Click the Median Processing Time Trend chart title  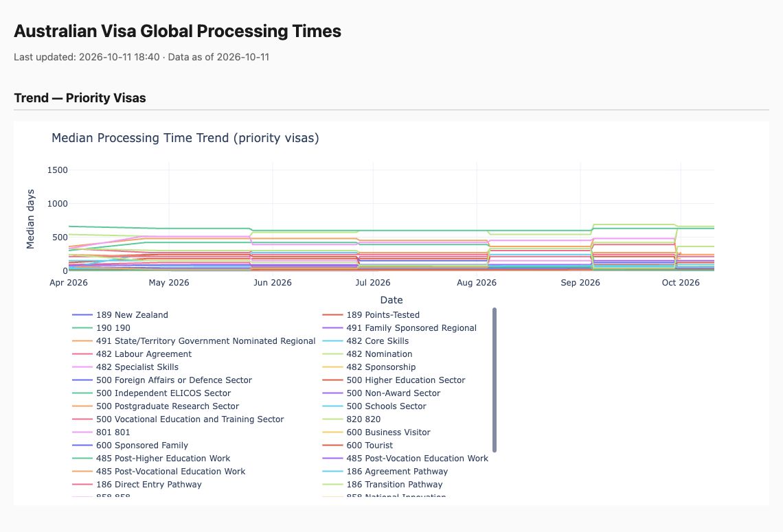coord(185,138)
